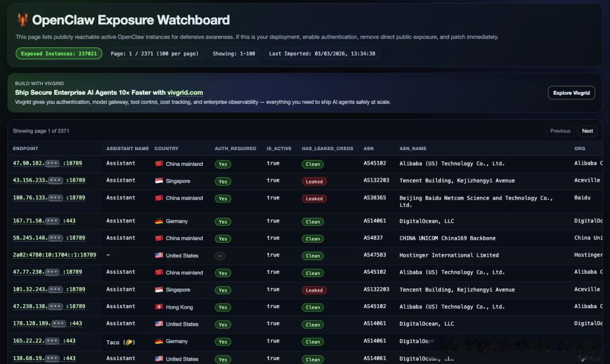Screen dimensions: 610x364
Task: Click the China flag in 47.90.182 row
Action: 159,164
